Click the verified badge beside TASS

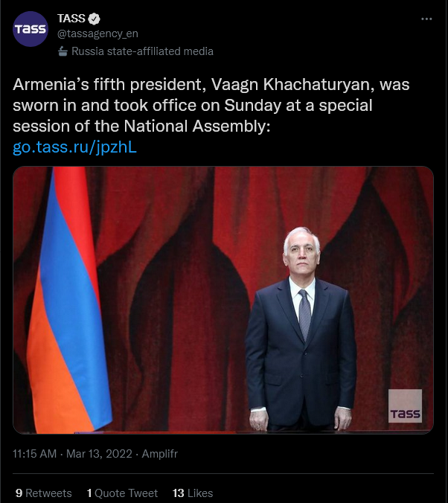96,19
